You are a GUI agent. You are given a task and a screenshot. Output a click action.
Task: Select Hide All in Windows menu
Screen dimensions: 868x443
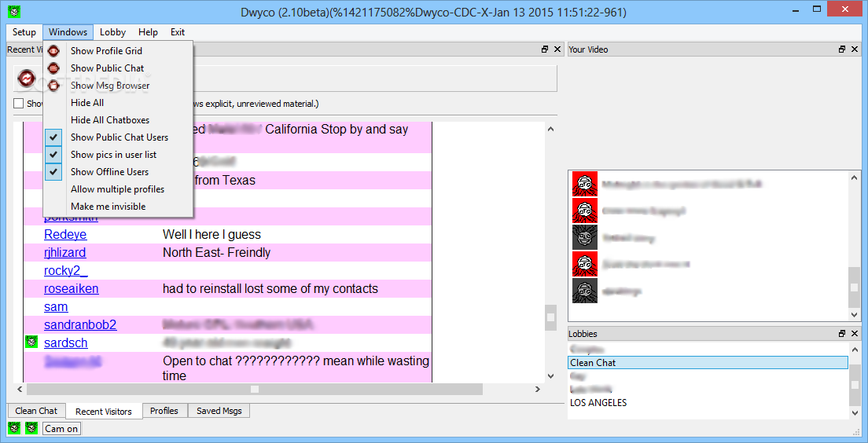119,103
